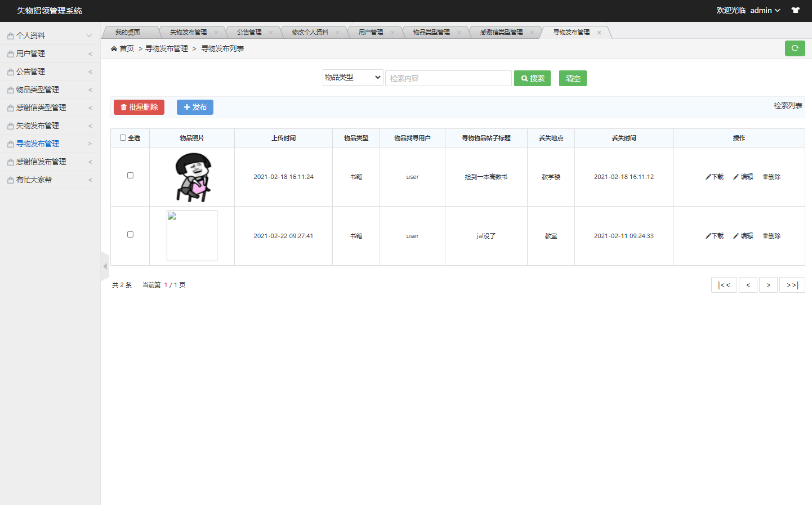Click the home icon in the breadcrumb
Viewport: 812px width, 505px height.
pyautogui.click(x=113, y=49)
